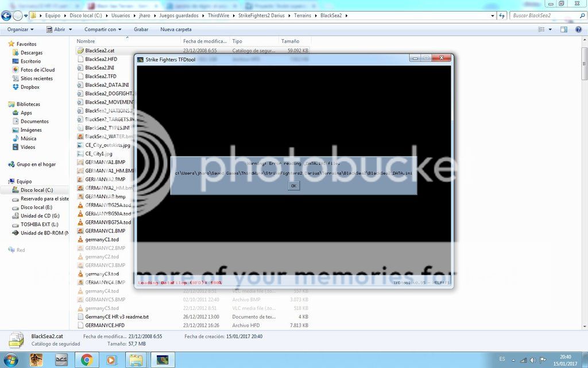Select the Unidad de CD (G:) drive

pos(40,216)
